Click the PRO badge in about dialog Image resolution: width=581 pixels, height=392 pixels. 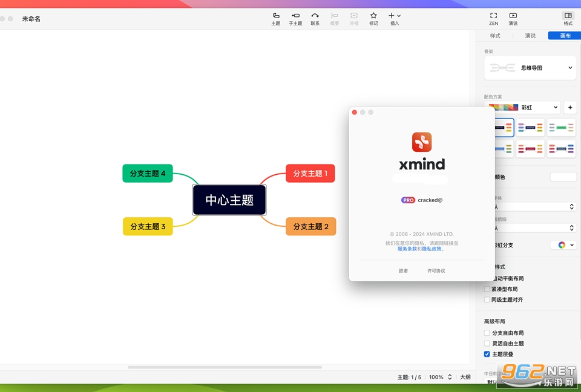pos(408,200)
